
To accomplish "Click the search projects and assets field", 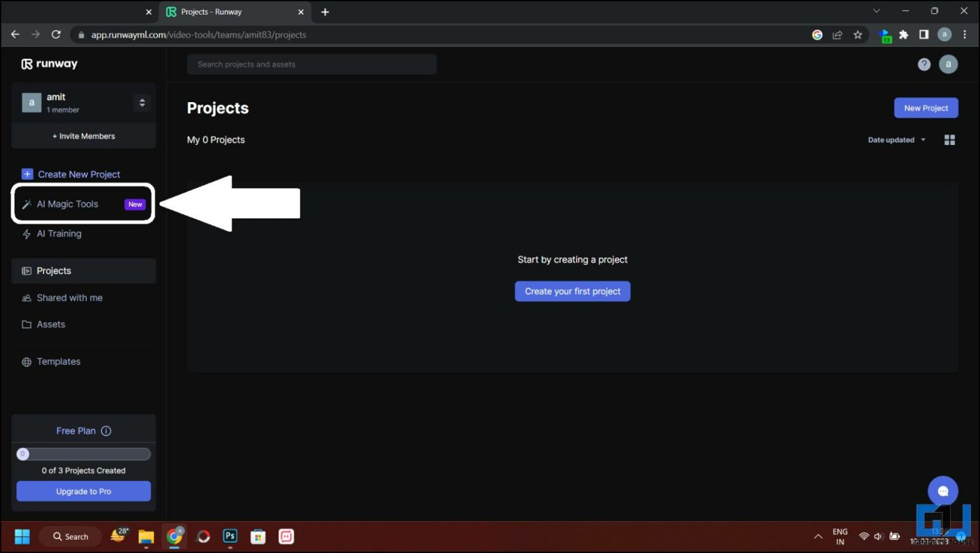I will [311, 64].
